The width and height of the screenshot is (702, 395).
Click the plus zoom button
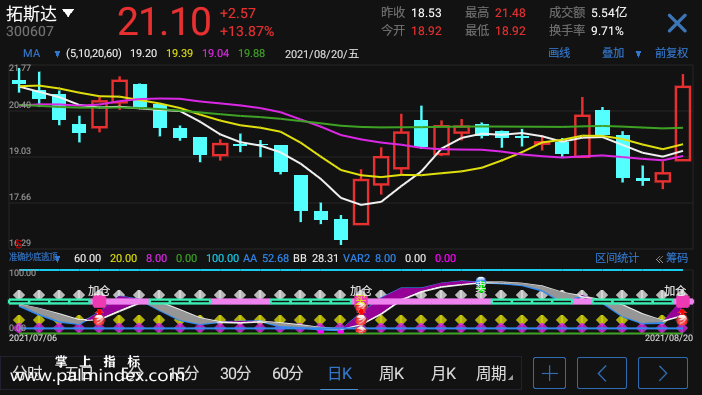pyautogui.click(x=549, y=373)
